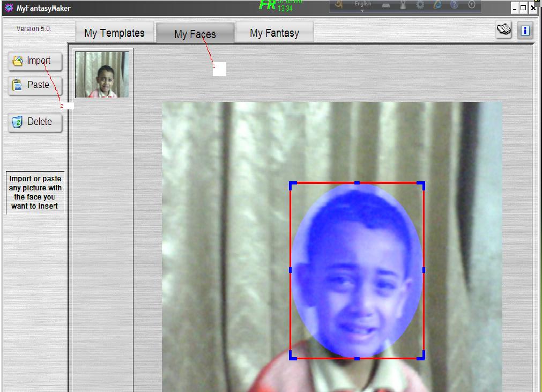The width and height of the screenshot is (542, 392).
Task: Open the English language dropdown
Action: pos(362,6)
